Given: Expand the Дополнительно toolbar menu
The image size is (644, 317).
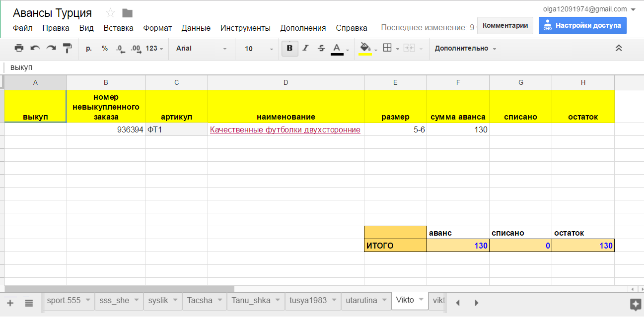Looking at the screenshot, I should point(465,49).
